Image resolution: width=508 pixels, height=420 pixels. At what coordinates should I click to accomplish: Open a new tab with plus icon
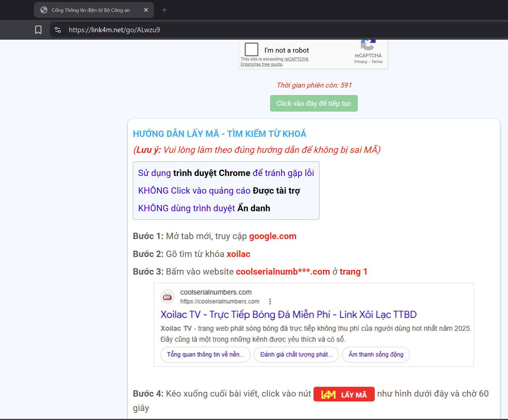click(x=164, y=10)
